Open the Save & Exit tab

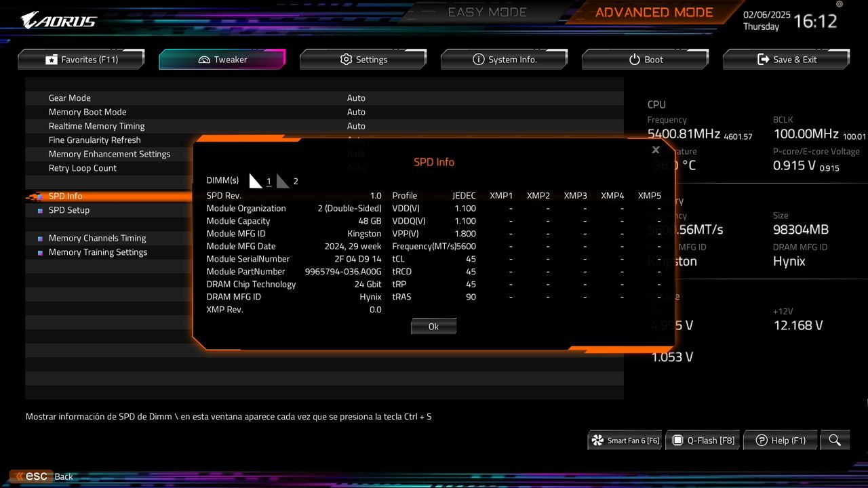pos(787,60)
